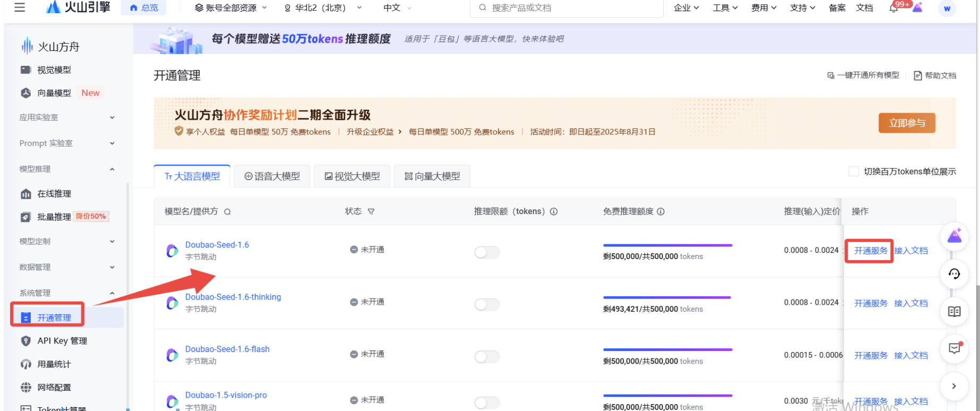The width and height of the screenshot is (980, 411).
Task: Click the feedback message floating icon
Action: coord(954,348)
